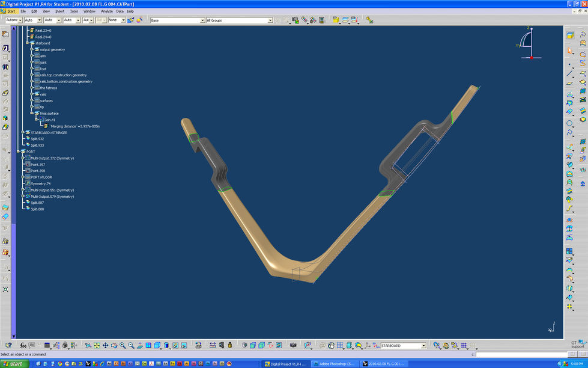Open the File menu

(x=23, y=11)
